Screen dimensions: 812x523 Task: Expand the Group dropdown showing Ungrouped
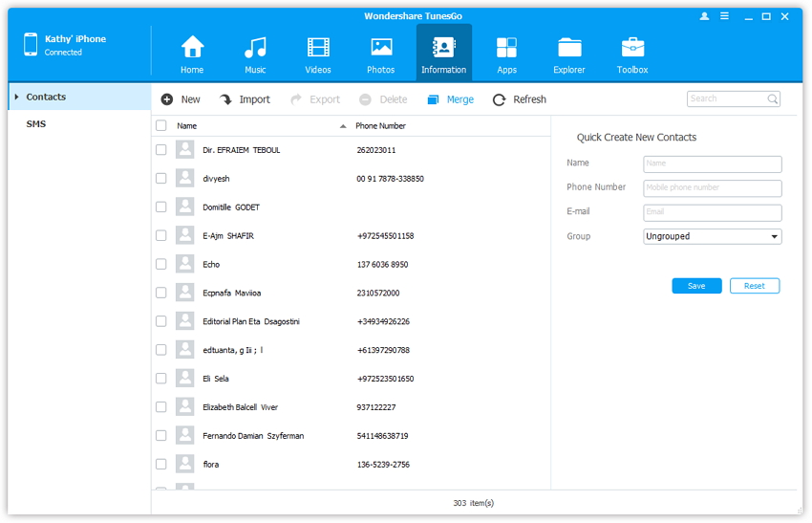pos(713,236)
